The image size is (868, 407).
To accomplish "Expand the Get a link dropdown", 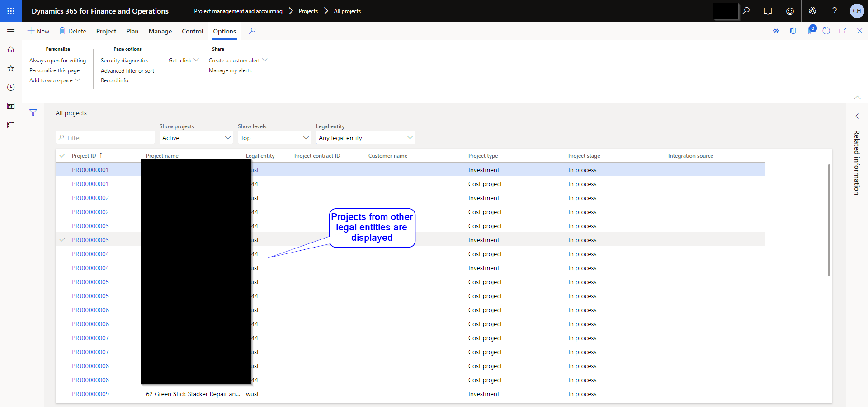I will pos(184,61).
